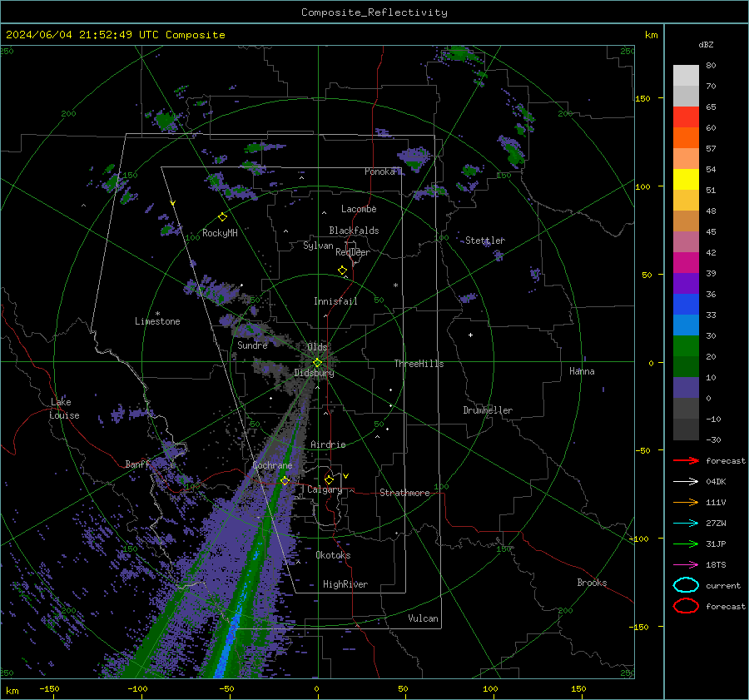Click the red forecast ellipse legend icon
The width and height of the screenshot is (749, 700).
(x=686, y=606)
